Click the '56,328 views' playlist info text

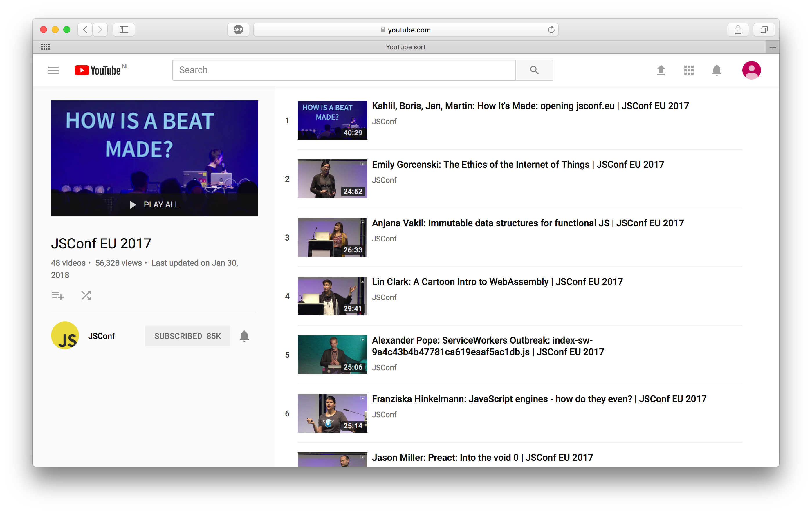pos(119,263)
